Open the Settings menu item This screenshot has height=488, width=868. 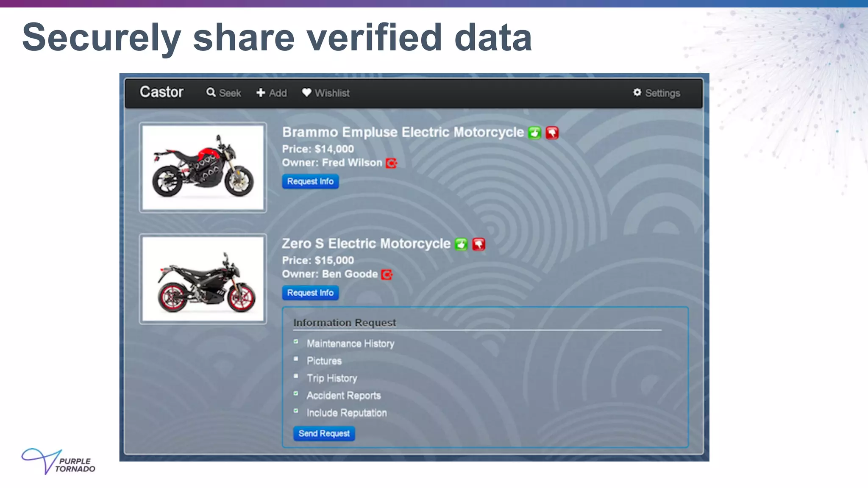(x=657, y=93)
